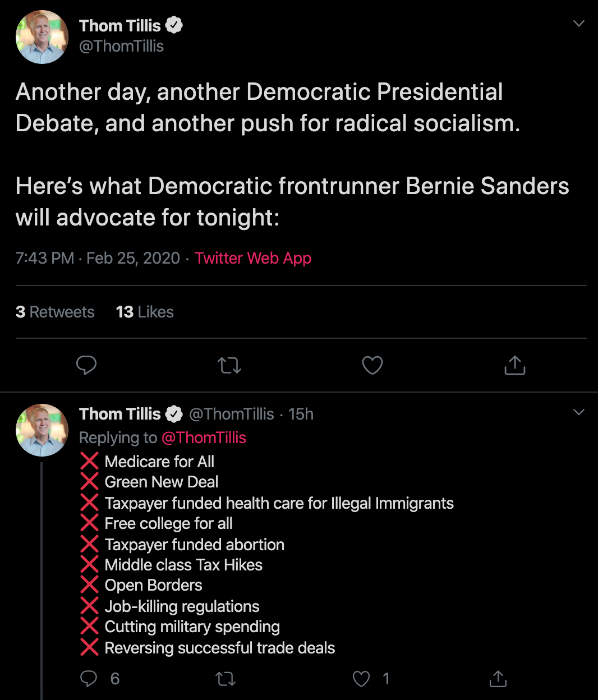Open the reply's Thom Tillis avatar

[42, 430]
